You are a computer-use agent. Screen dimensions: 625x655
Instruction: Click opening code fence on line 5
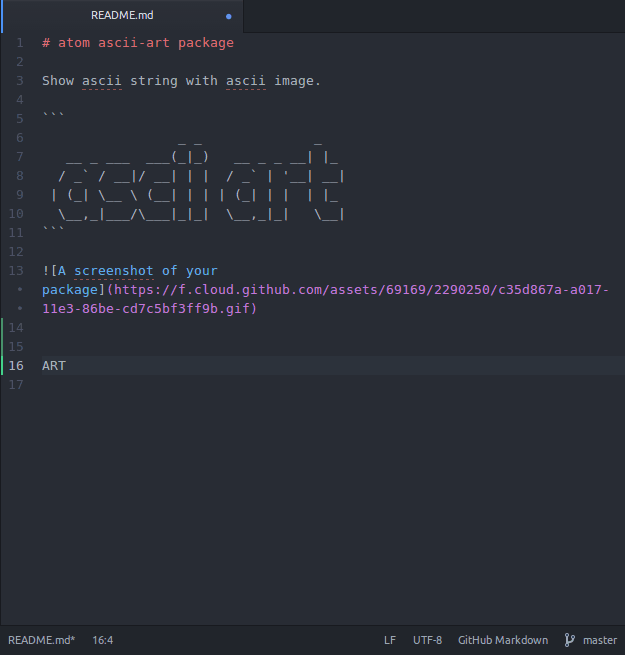click(x=53, y=116)
